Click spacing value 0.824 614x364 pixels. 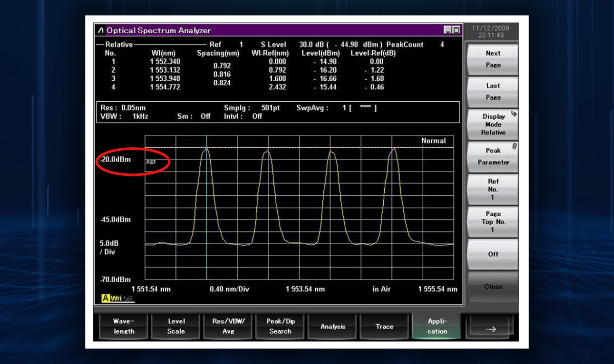(x=222, y=83)
